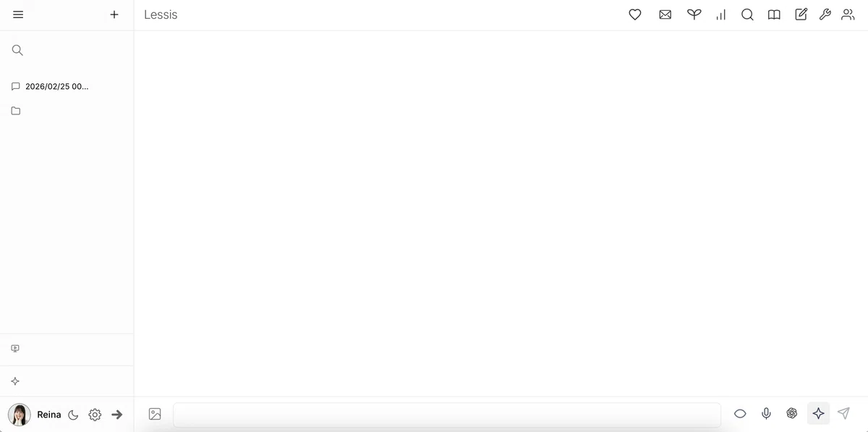Open settings gear next to Reina
868x432 pixels.
pos(95,415)
